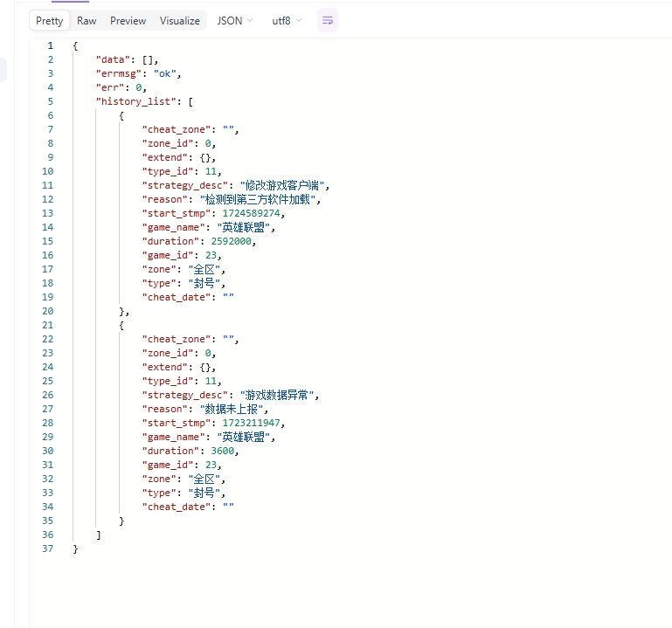
Task: Click line number 6 in gutter
Action: tap(51, 115)
